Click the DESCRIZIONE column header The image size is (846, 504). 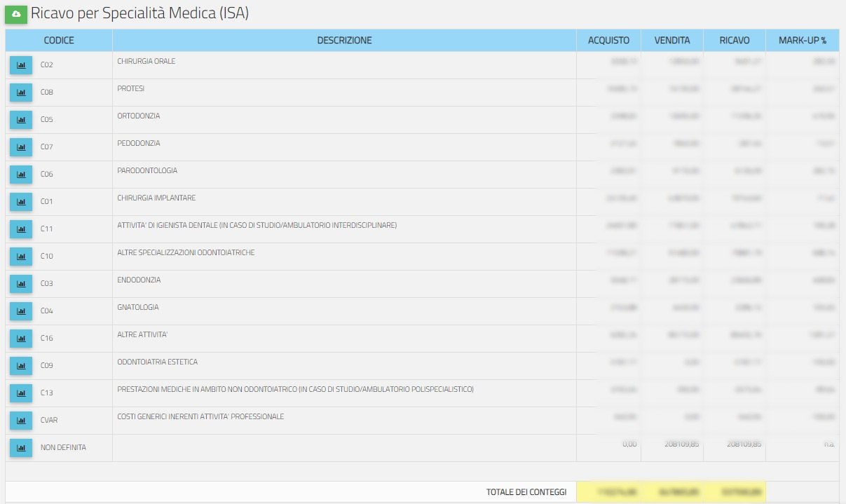click(x=344, y=41)
